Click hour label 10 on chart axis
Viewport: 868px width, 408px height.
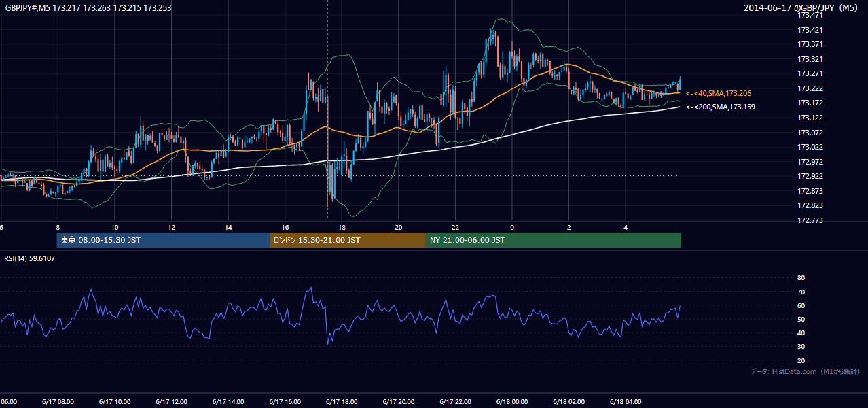[x=115, y=228]
